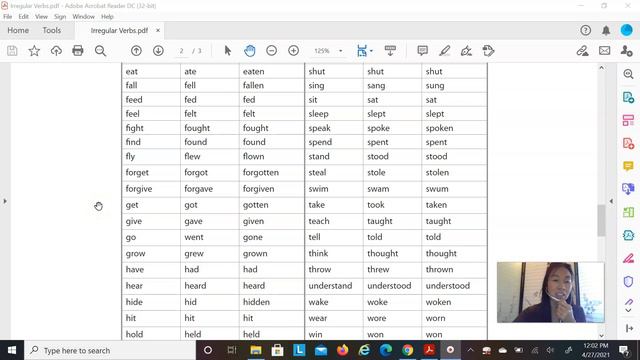The width and height of the screenshot is (640, 360).
Task: View notifications bell
Action: click(606, 30)
